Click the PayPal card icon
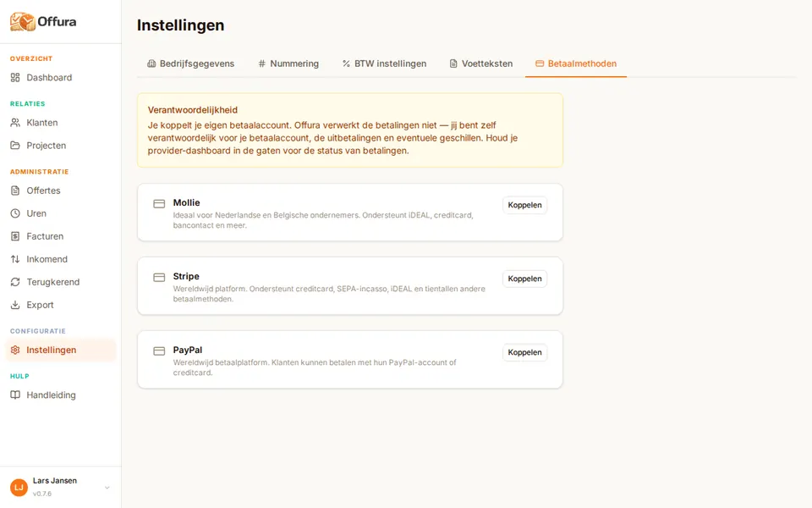812x508 pixels. click(159, 351)
